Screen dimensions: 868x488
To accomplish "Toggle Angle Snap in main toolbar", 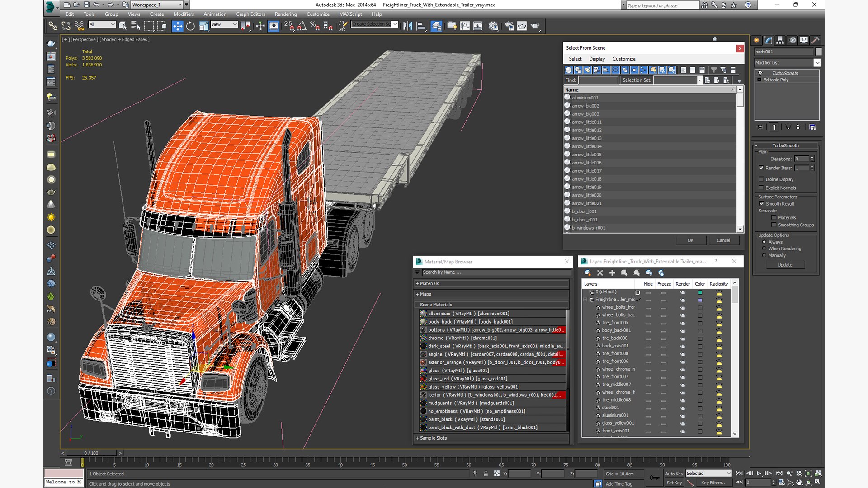I will [x=302, y=26].
